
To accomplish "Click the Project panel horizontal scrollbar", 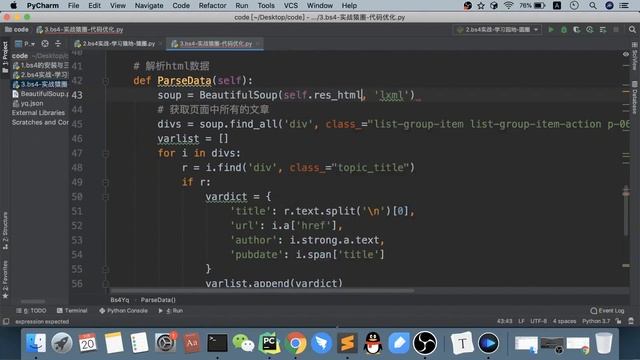I will tap(33, 302).
